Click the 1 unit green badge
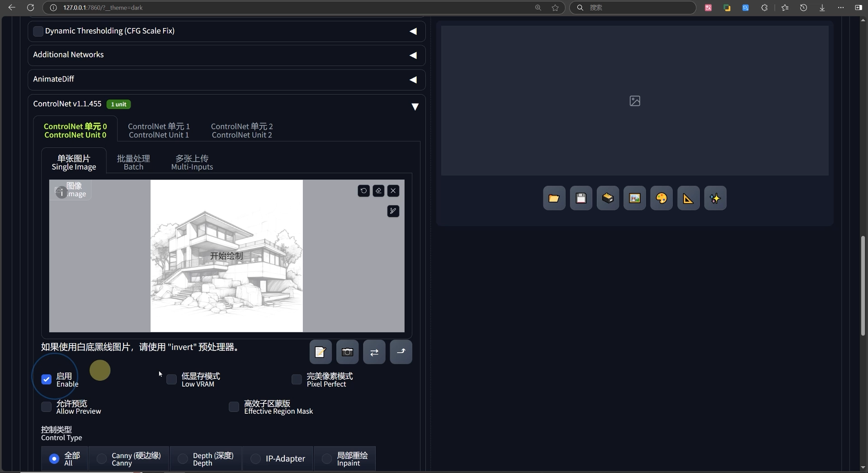 118,104
